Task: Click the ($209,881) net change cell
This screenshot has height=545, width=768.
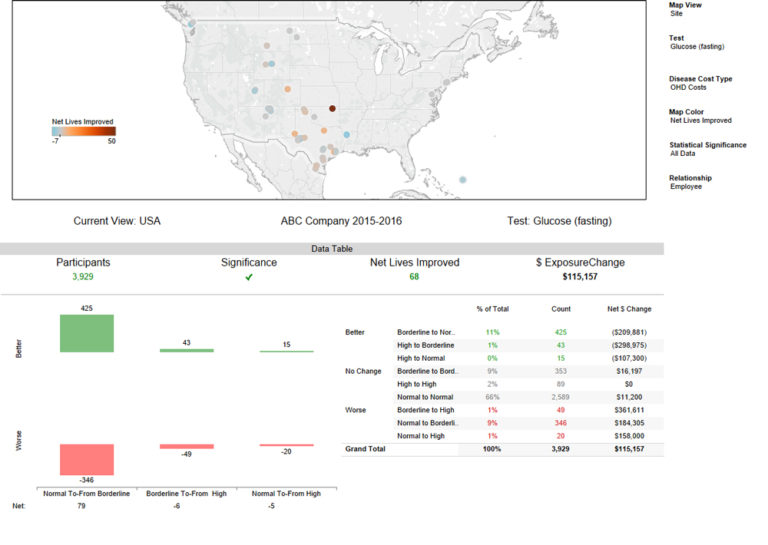Action: (x=629, y=332)
